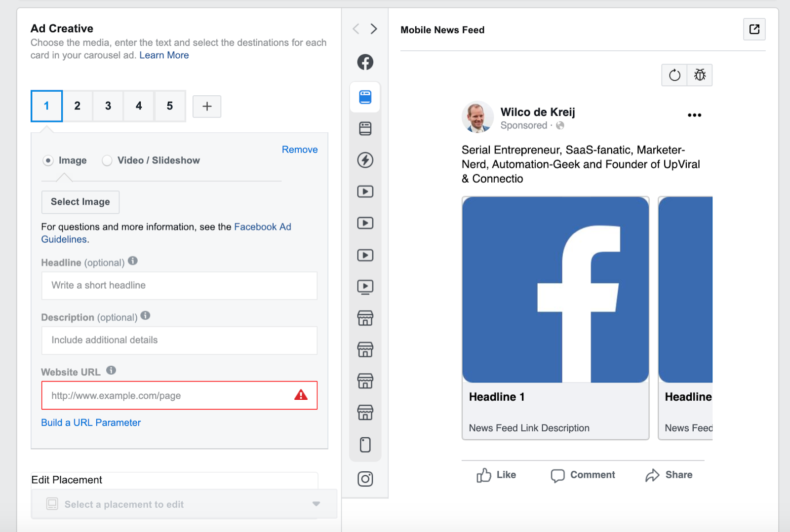Click the Select Image button

(80, 202)
